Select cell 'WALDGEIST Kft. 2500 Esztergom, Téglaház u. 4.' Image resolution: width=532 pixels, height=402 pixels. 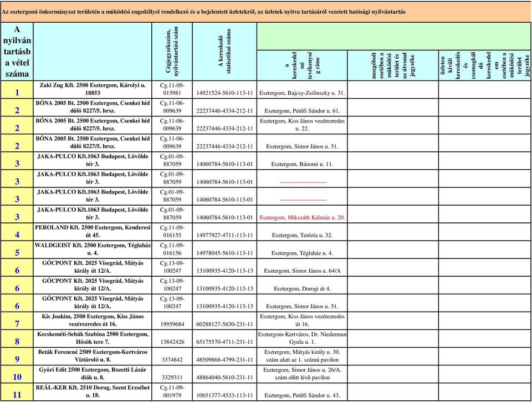coord(93,250)
